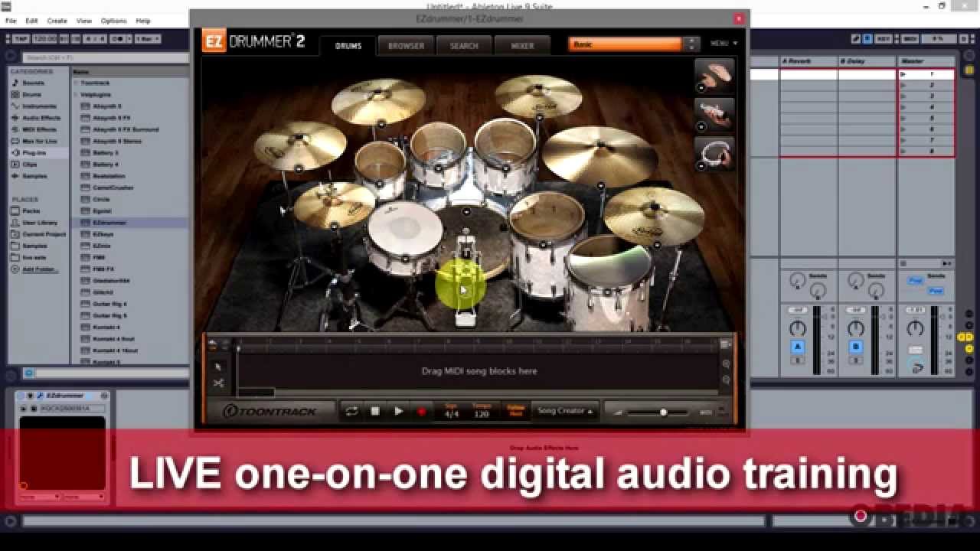Screen dimensions: 980x551
Task: Click Add Folder link in browser
Action: point(39,269)
